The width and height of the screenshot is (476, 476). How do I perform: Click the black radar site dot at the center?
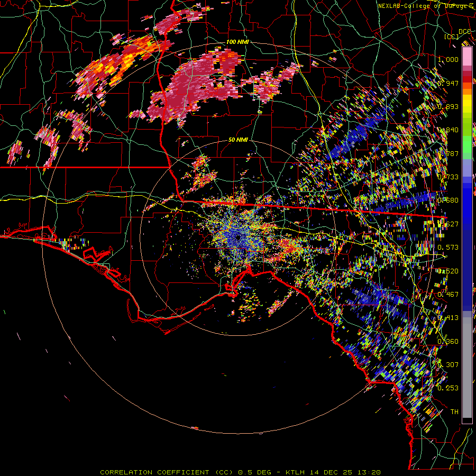click(237, 237)
